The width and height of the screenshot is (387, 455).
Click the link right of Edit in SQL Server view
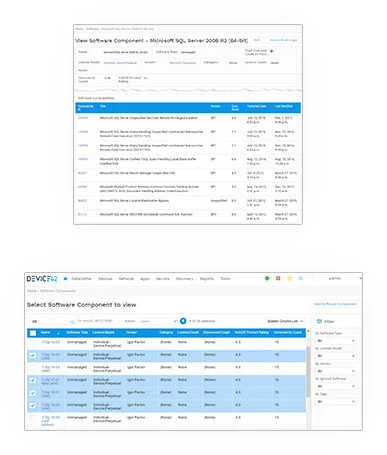283,40
